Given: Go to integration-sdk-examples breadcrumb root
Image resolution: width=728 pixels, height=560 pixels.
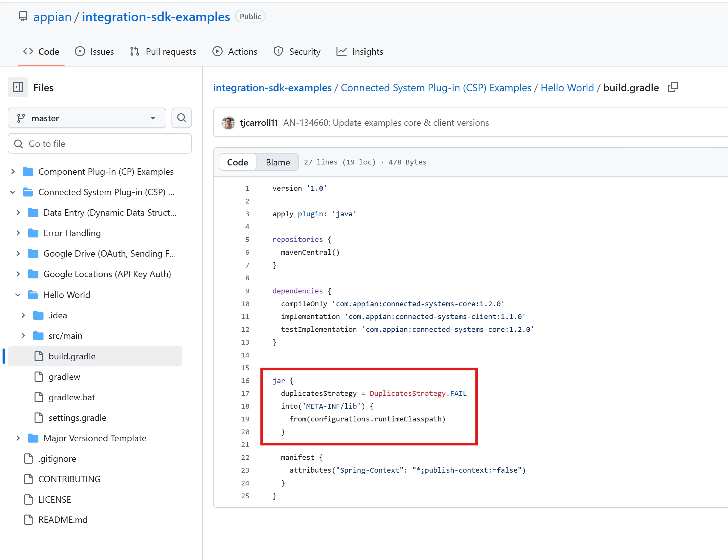Looking at the screenshot, I should 272,88.
